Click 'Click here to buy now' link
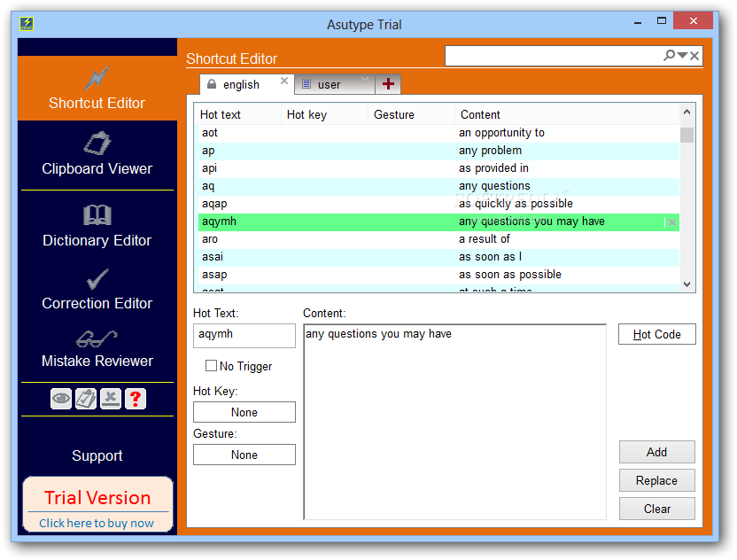The height and width of the screenshot is (560, 737). [97, 524]
